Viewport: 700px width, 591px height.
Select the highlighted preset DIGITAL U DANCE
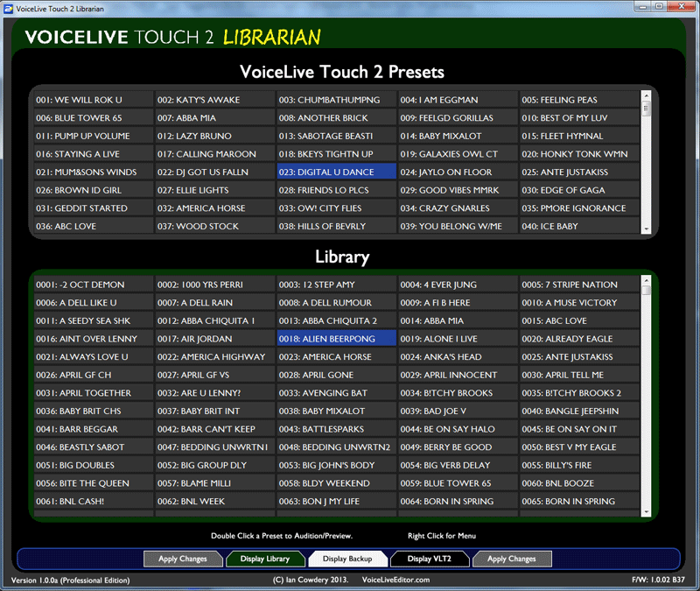point(336,172)
